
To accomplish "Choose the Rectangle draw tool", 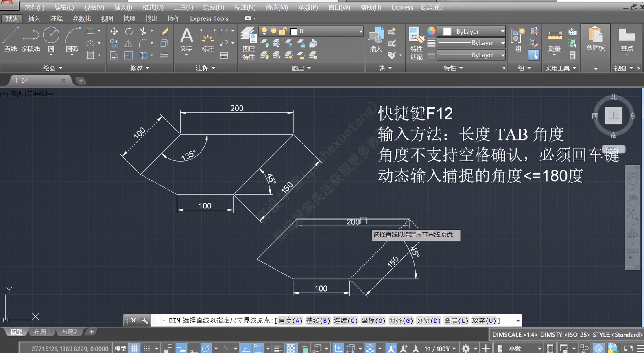I will click(x=91, y=31).
